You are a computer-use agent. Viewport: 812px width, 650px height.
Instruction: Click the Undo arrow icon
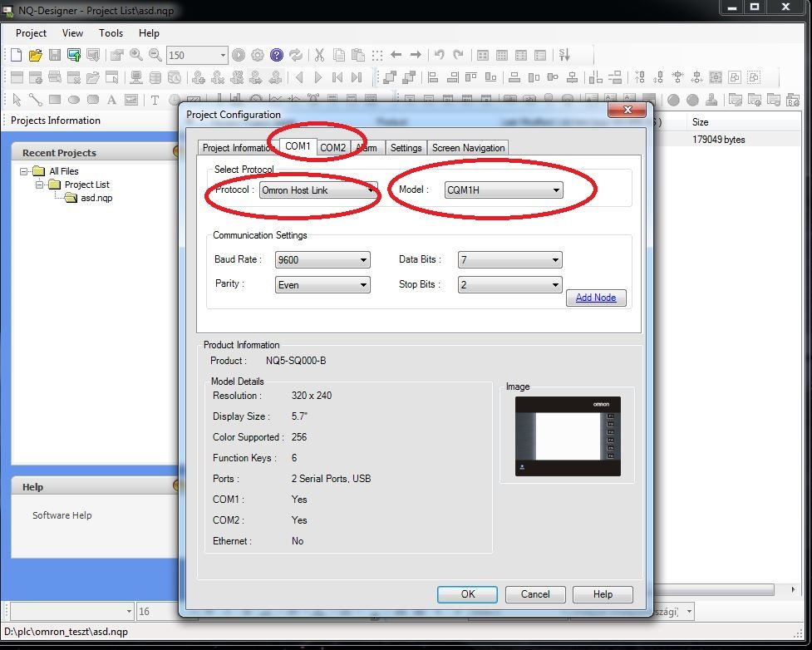tap(439, 54)
